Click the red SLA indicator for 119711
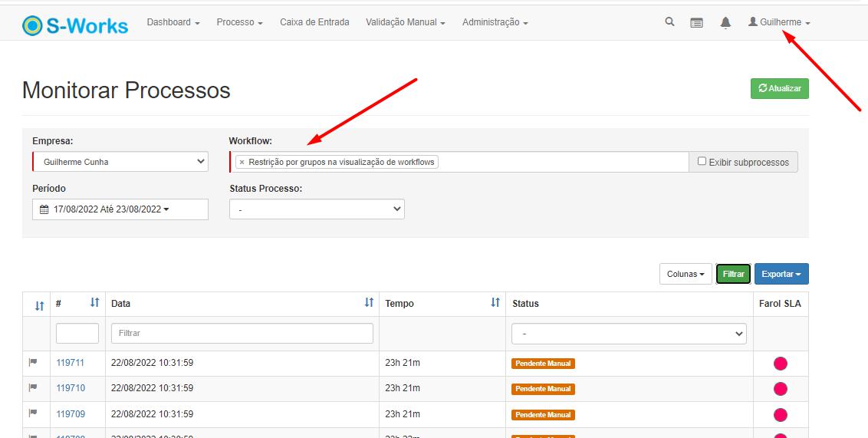 (781, 364)
